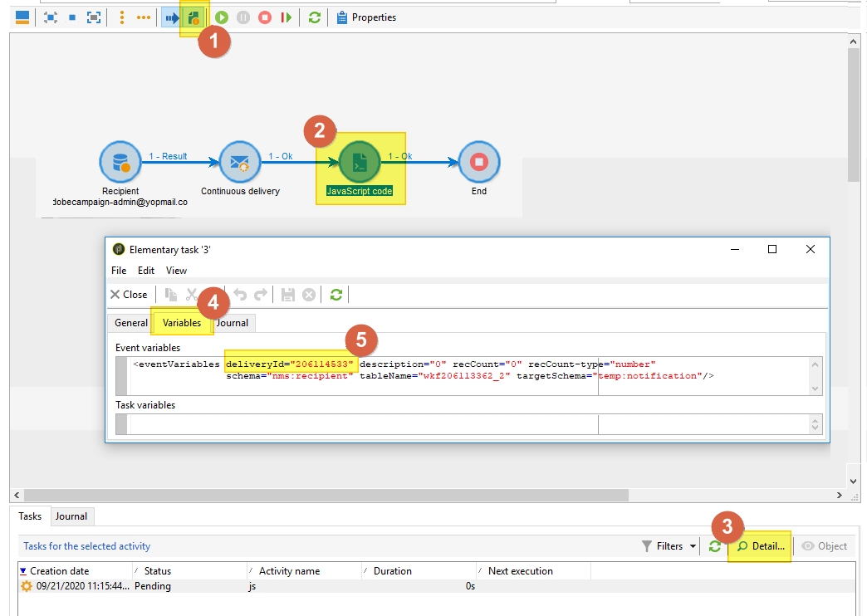Select the Continuous delivery activity node
The image size is (867, 616).
240,163
